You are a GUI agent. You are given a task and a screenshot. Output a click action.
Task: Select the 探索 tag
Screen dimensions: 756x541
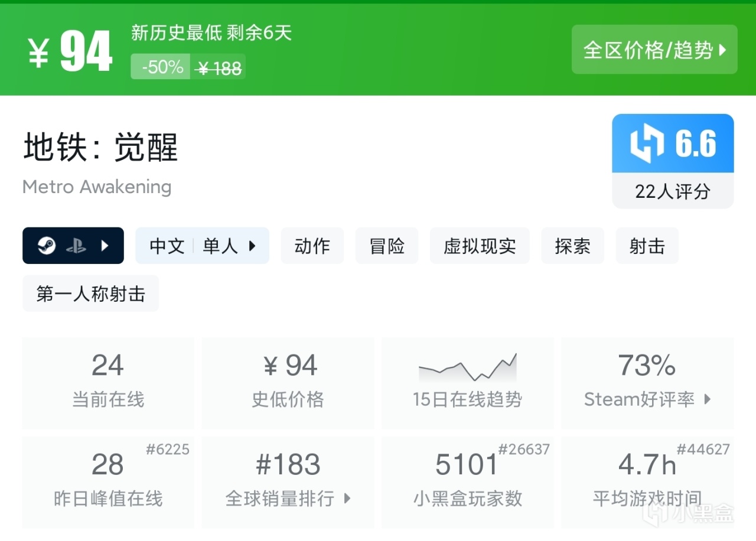(572, 246)
